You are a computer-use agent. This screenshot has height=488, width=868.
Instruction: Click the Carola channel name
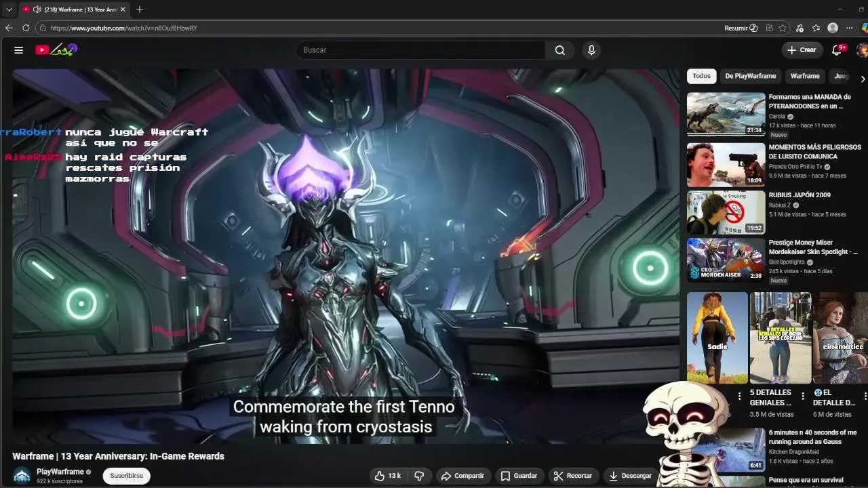coord(777,117)
